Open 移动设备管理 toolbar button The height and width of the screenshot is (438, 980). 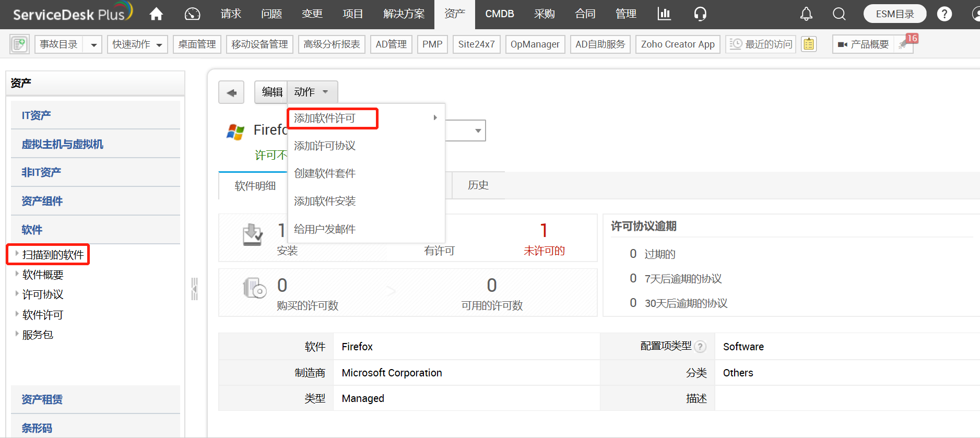click(x=259, y=44)
